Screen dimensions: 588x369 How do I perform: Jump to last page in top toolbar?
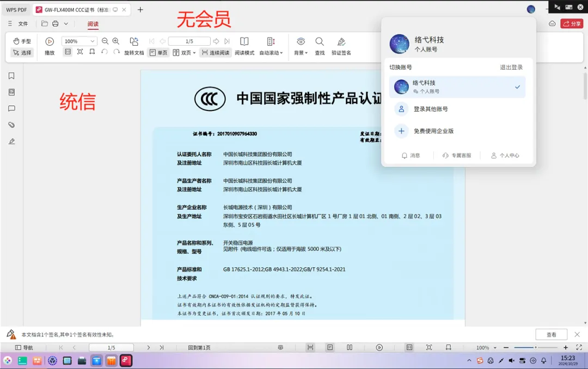227,41
